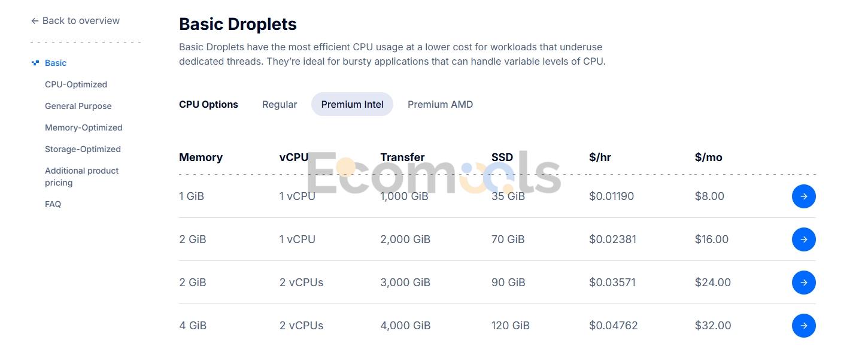Open Additional product pricing link
The width and height of the screenshot is (868, 346).
(81, 177)
